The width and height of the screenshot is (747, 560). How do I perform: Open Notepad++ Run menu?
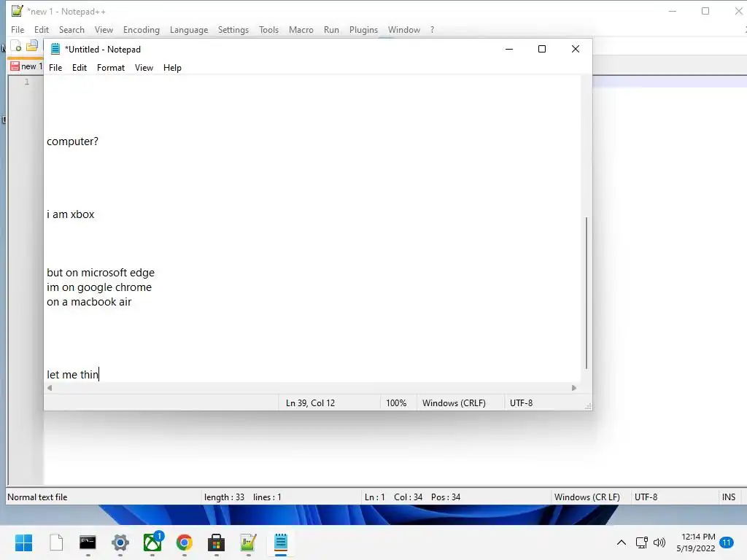pos(332,29)
